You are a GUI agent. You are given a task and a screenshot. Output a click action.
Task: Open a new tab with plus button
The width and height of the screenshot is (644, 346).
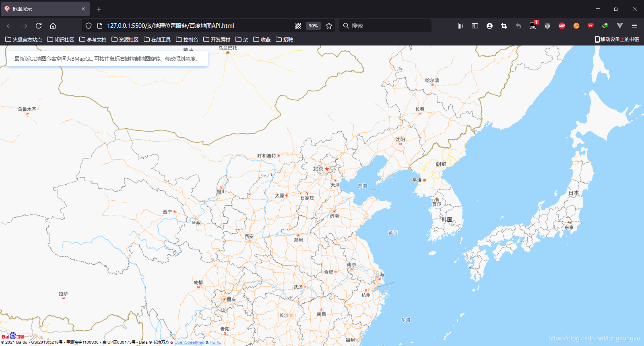tap(99, 9)
